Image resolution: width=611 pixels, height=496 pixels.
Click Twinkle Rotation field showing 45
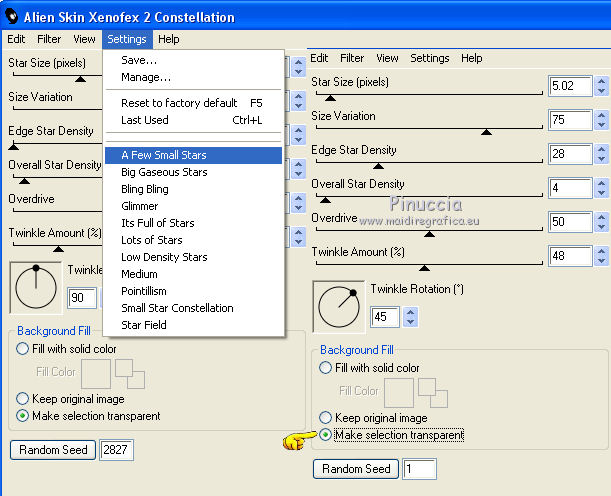tap(385, 317)
